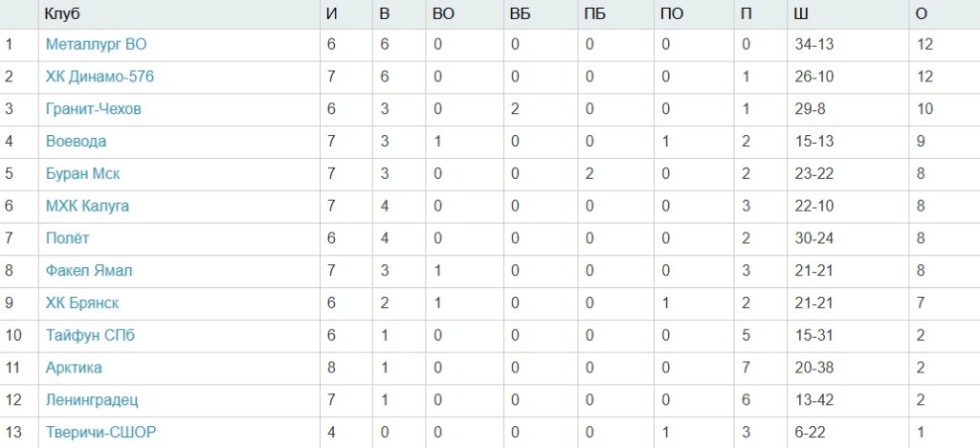Click the ХК Динамо-576 team link
980x448 pixels.
coord(100,77)
